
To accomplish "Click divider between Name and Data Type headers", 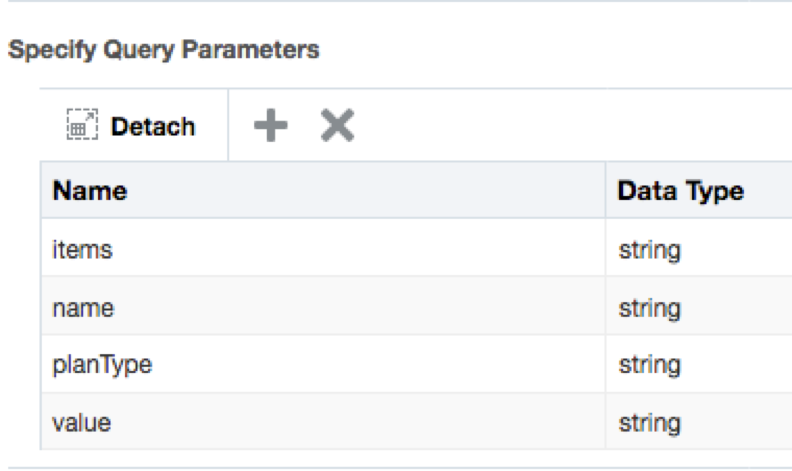I will [605, 191].
